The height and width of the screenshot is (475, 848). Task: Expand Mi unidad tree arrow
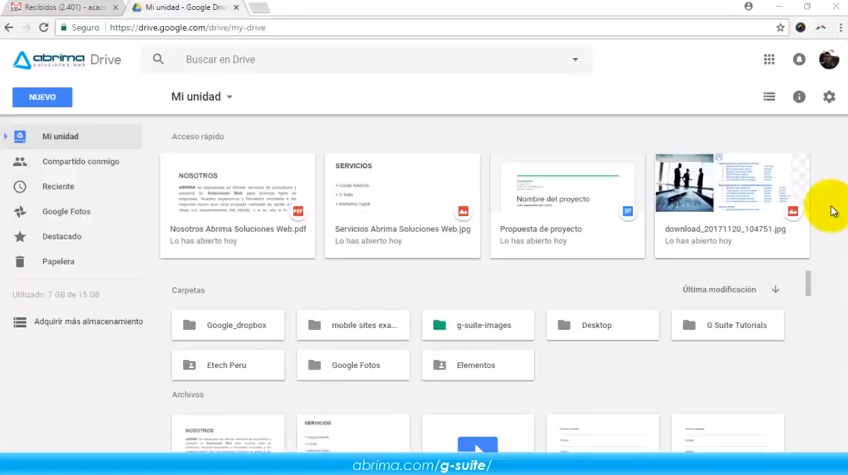point(5,136)
